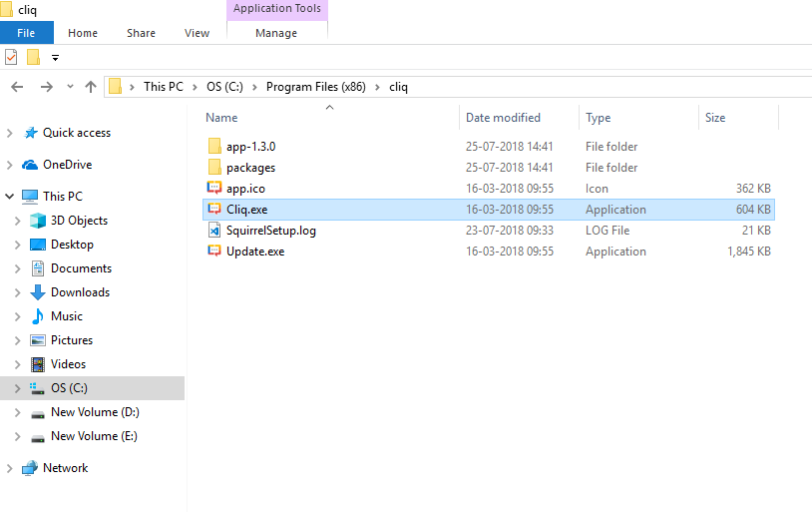Click the Cliq.exe application icon
Viewport: 812px width, 512px height.
pos(214,209)
